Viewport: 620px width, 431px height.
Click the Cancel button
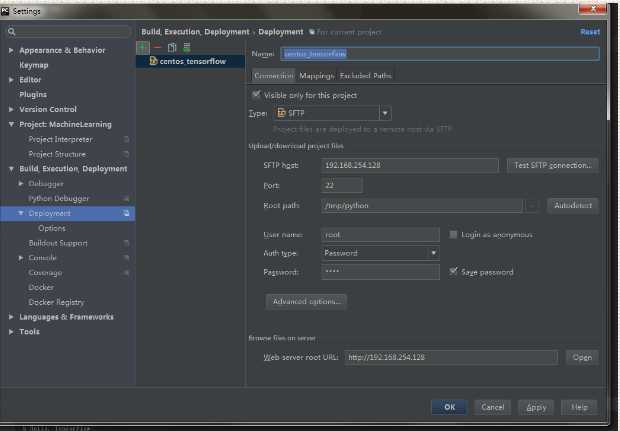493,407
